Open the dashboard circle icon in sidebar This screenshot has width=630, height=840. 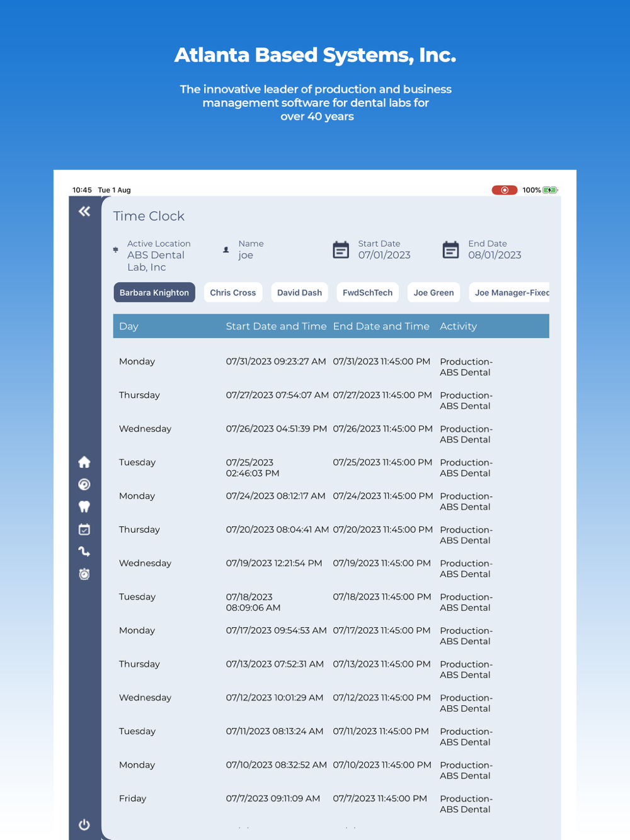tap(84, 484)
